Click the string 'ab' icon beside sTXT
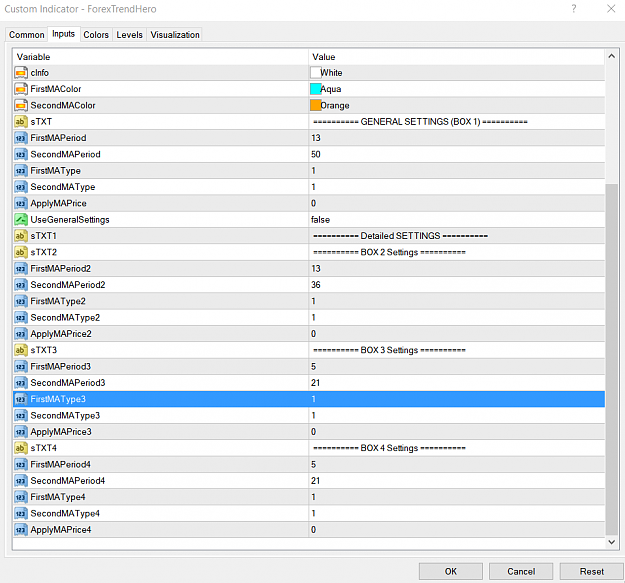Image resolution: width=625 pixels, height=583 pixels. (21, 122)
